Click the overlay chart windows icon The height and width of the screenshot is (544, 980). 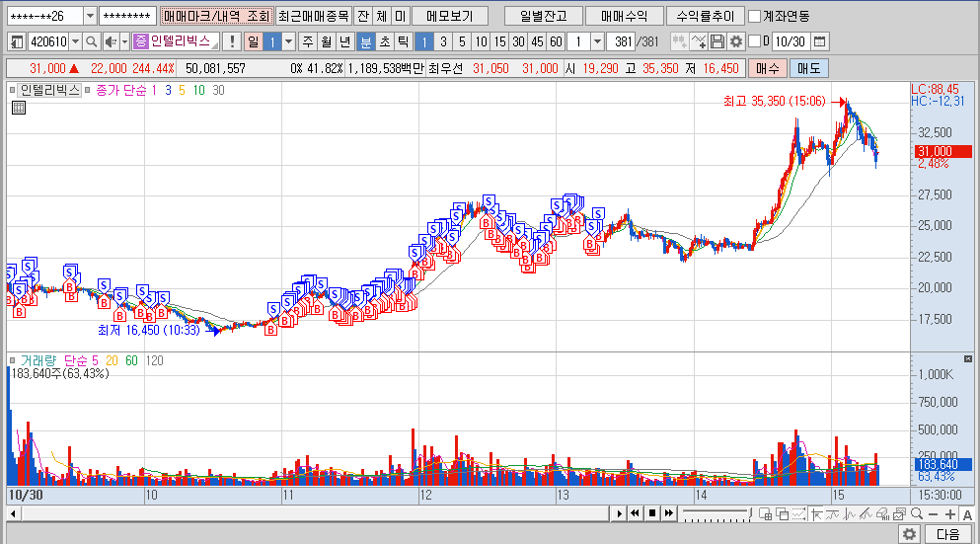(782, 514)
